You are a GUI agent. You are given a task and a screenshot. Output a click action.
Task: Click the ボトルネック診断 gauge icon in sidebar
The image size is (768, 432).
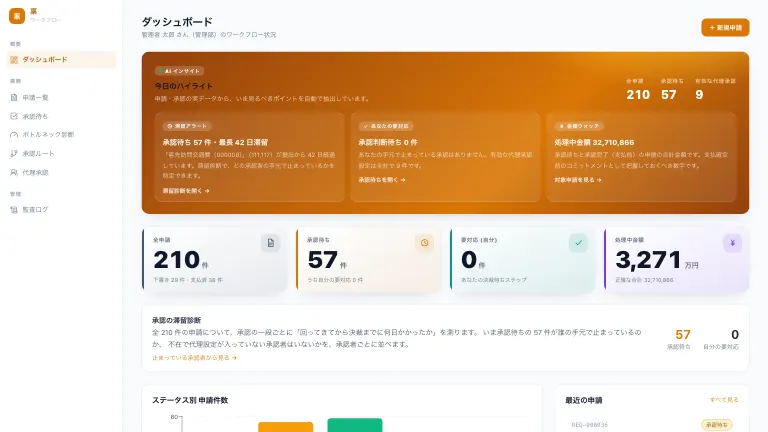[x=14, y=135]
